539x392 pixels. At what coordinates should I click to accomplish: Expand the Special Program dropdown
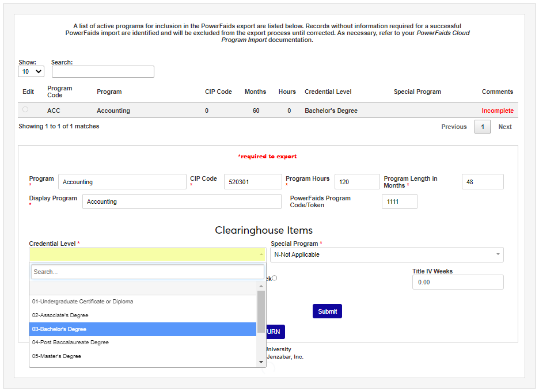click(x=386, y=254)
